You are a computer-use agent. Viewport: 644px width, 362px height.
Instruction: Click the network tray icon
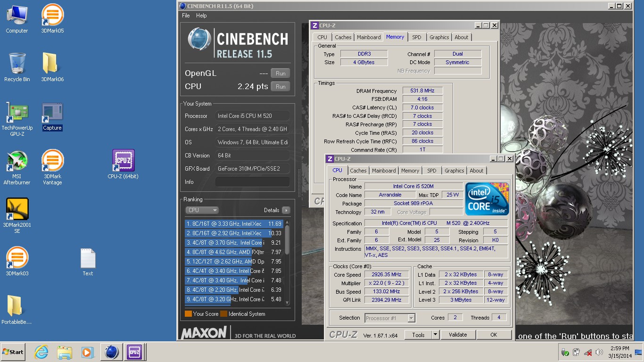click(588, 352)
